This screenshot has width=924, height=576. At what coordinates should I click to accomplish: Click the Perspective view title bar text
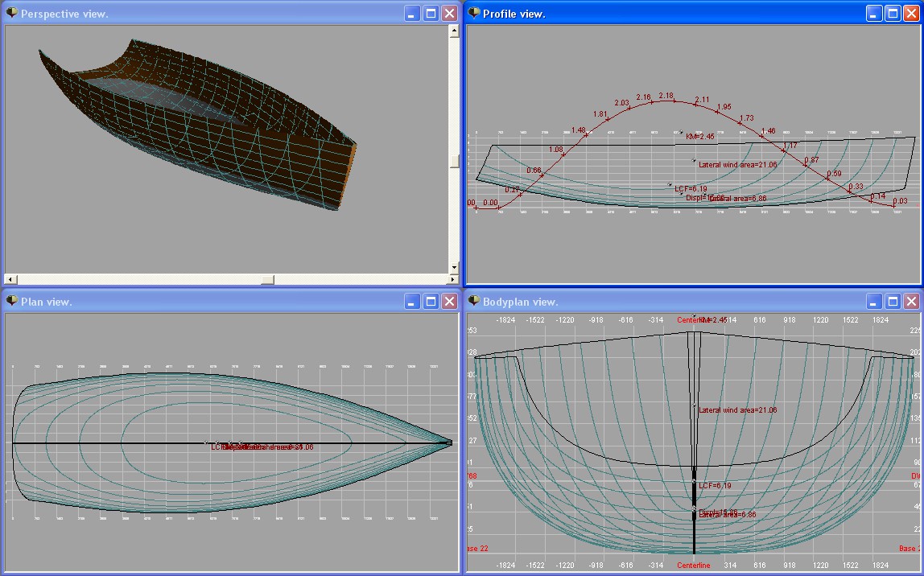(64, 14)
